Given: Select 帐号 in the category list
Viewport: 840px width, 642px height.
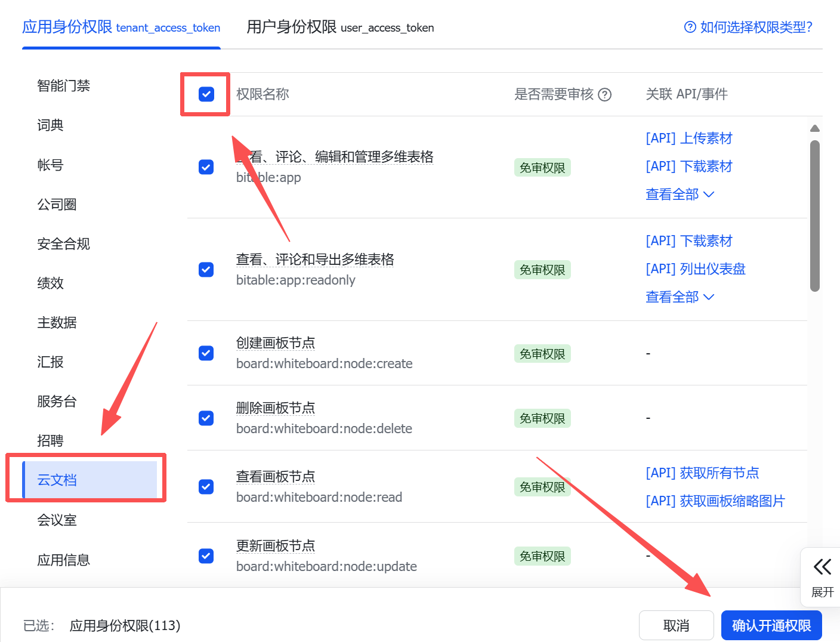Looking at the screenshot, I should pos(50,165).
